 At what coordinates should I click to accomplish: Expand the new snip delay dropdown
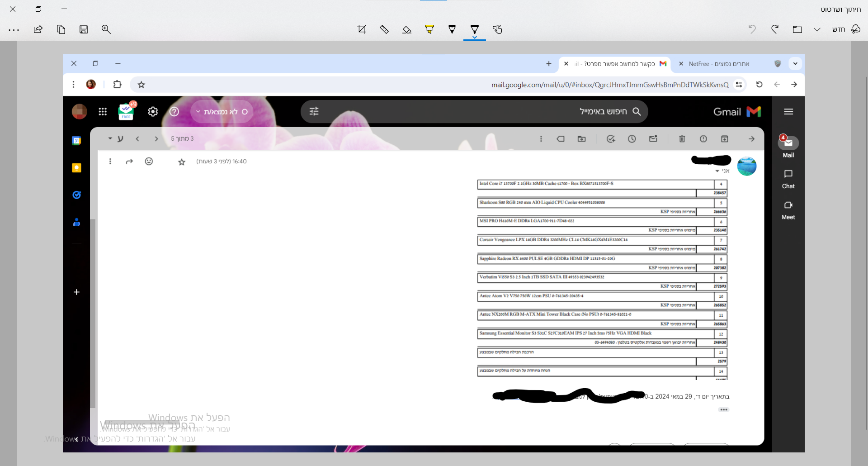817,29
